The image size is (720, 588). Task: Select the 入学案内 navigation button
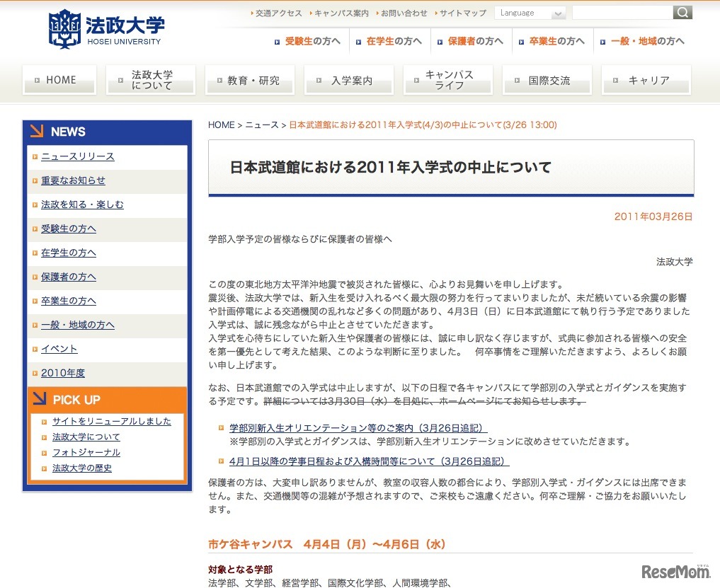349,80
